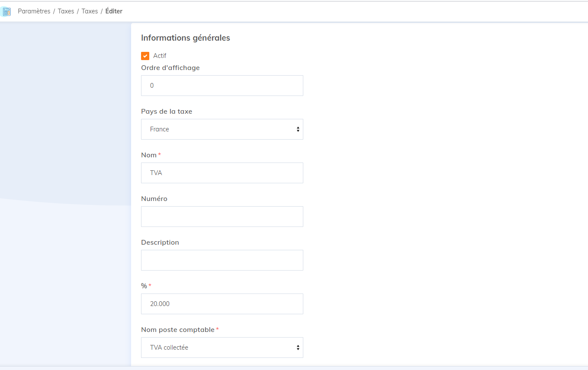The height and width of the screenshot is (370, 588).
Task: Go to the first Taxes breadcrumb
Action: (x=66, y=11)
